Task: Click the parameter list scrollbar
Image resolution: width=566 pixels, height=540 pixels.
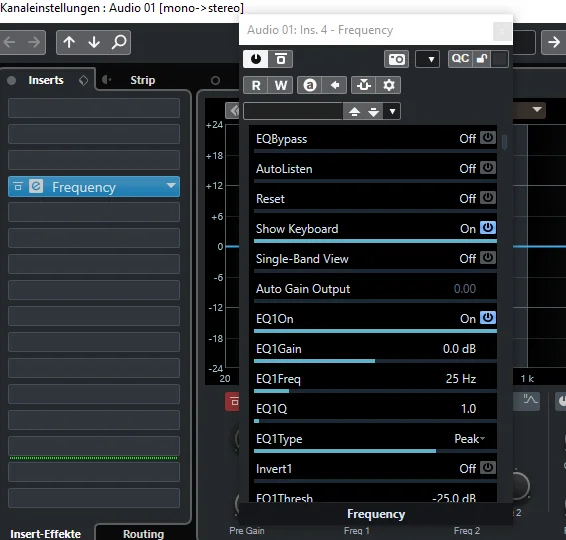Action: [x=504, y=142]
